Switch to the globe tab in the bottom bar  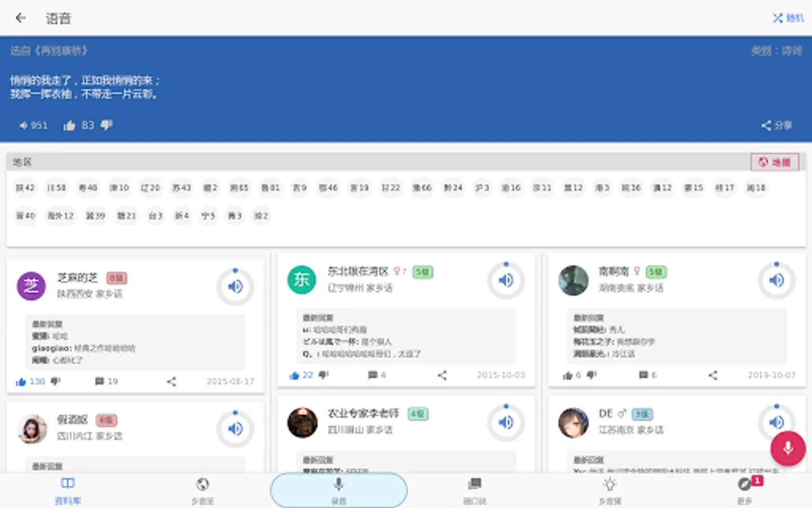click(x=202, y=490)
